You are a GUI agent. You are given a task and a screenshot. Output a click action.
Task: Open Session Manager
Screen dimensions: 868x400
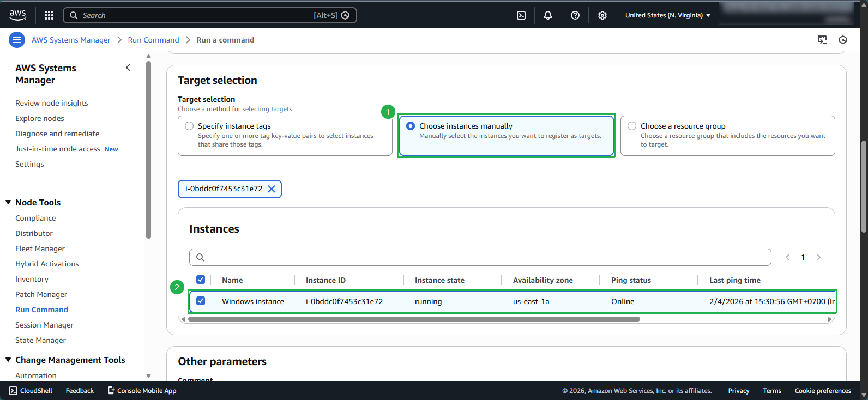[44, 325]
